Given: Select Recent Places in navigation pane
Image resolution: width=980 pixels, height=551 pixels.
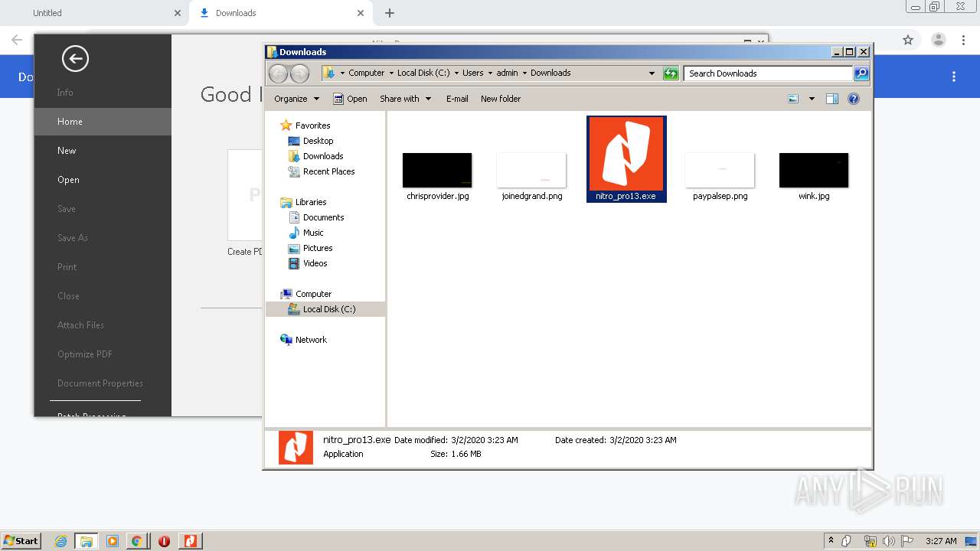Looking at the screenshot, I should 322,171.
